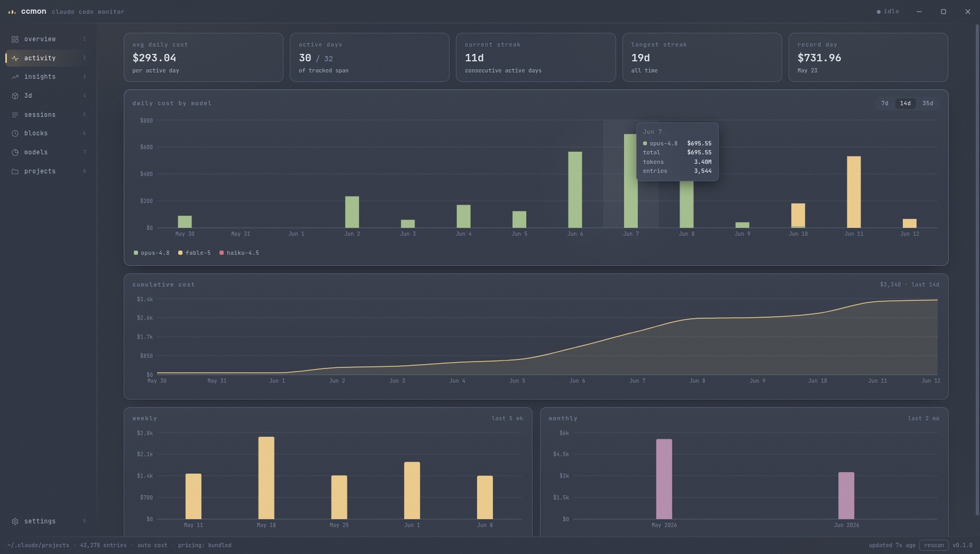Click the blocks clock icon
Screen dimensions: 980x554
pyautogui.click(x=15, y=133)
